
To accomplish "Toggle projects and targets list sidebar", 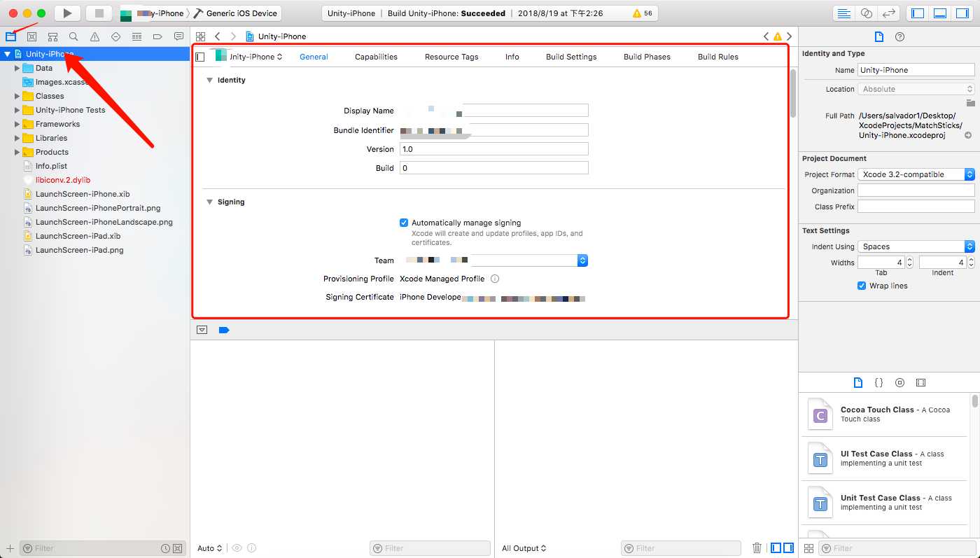I will tap(200, 57).
